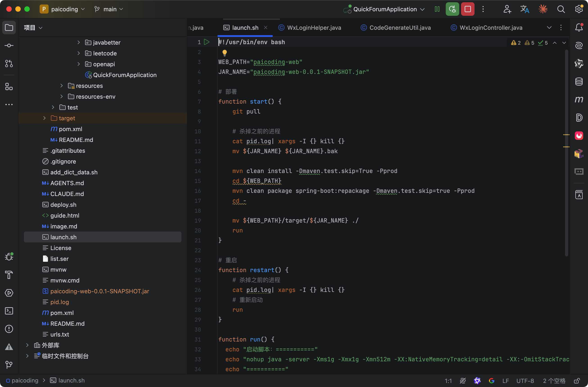Open the Notifications bell panel

(x=579, y=27)
